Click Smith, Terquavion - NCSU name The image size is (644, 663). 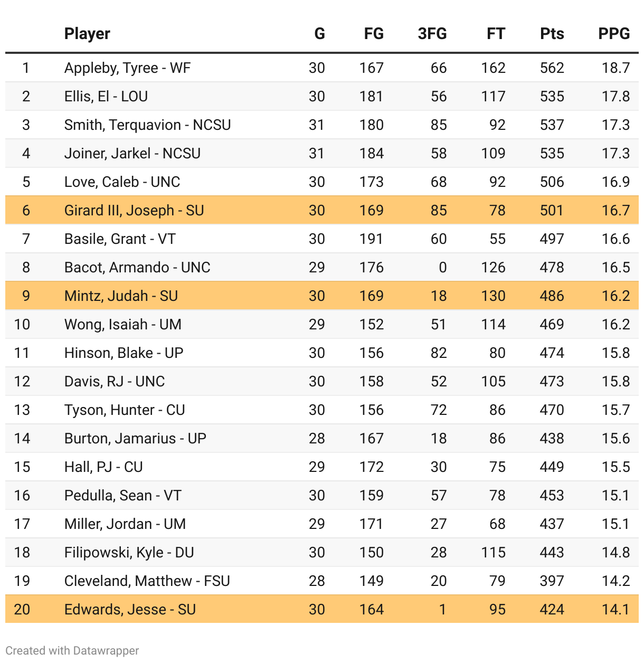[x=147, y=125]
